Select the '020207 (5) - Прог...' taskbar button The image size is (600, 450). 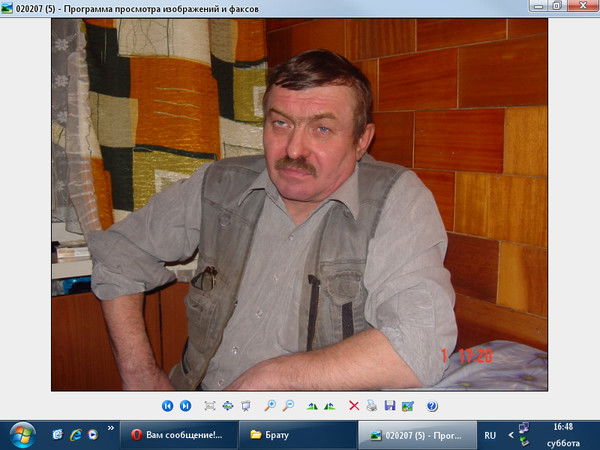417,435
